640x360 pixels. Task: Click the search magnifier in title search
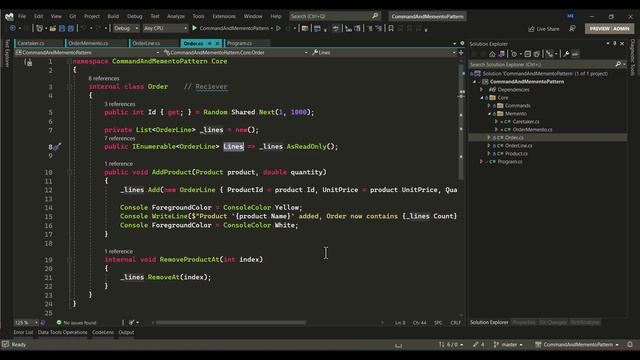375,16
